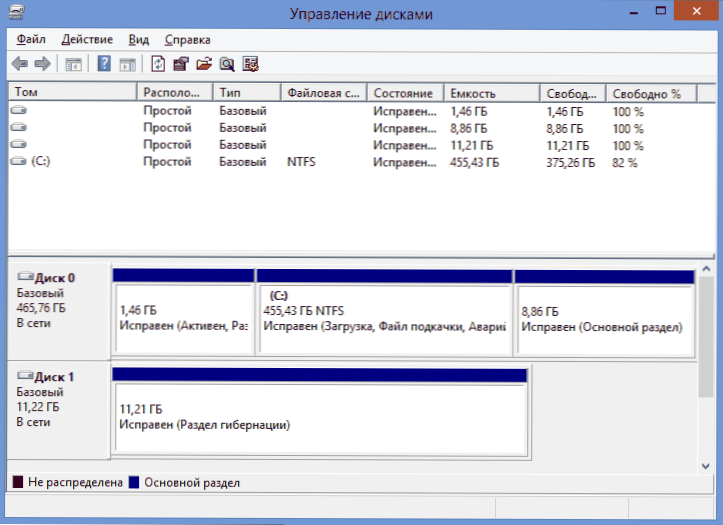This screenshot has height=525, width=723.
Task: Open the Справка menu
Action: click(188, 39)
